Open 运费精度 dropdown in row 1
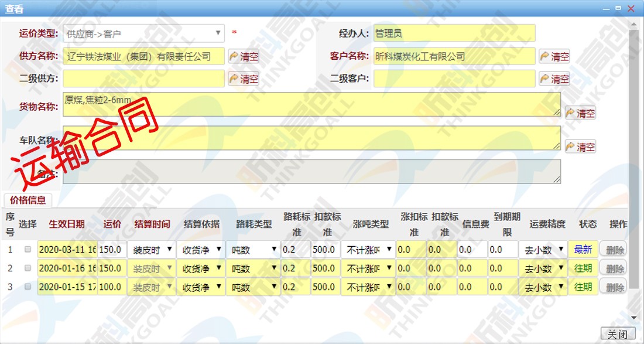Image resolution: width=644 pixels, height=344 pixels. (543, 250)
